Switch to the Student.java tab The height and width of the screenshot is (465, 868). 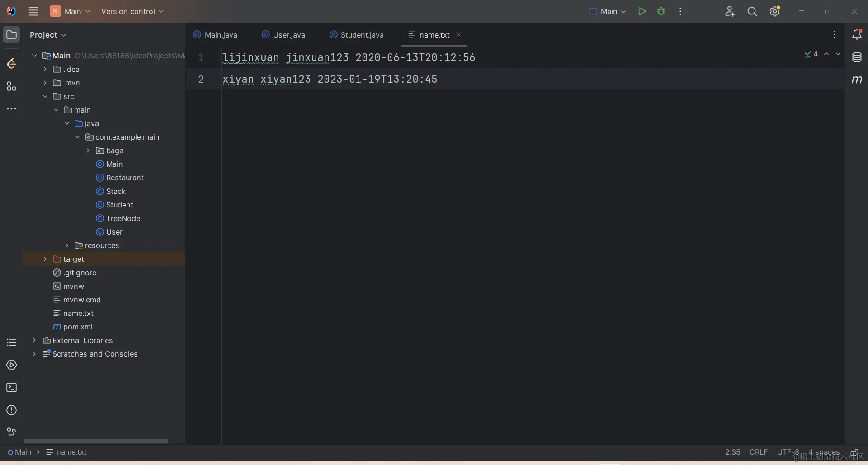pyautogui.click(x=357, y=35)
